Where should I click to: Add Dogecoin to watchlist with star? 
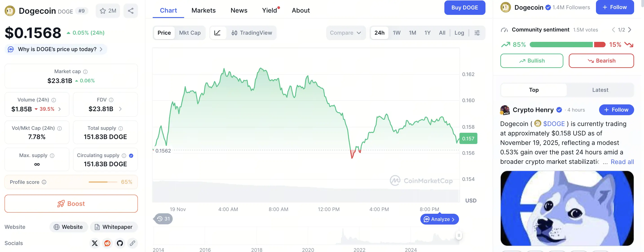pyautogui.click(x=108, y=11)
